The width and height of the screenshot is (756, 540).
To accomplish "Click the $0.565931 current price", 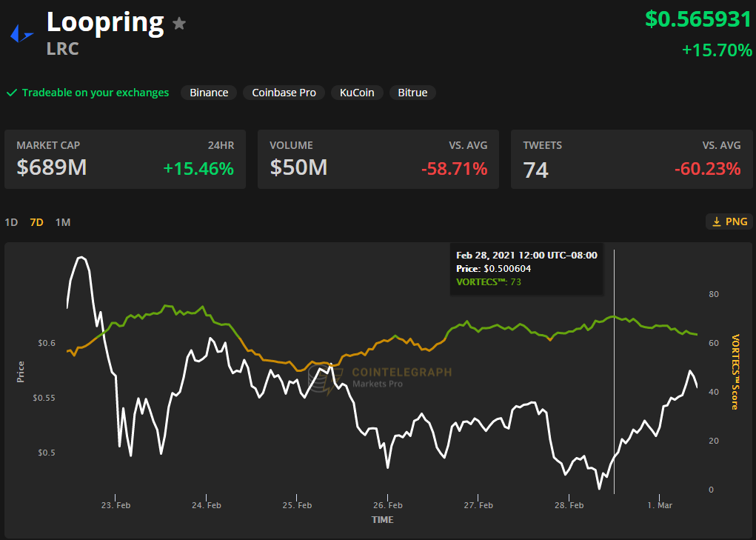I will [698, 19].
